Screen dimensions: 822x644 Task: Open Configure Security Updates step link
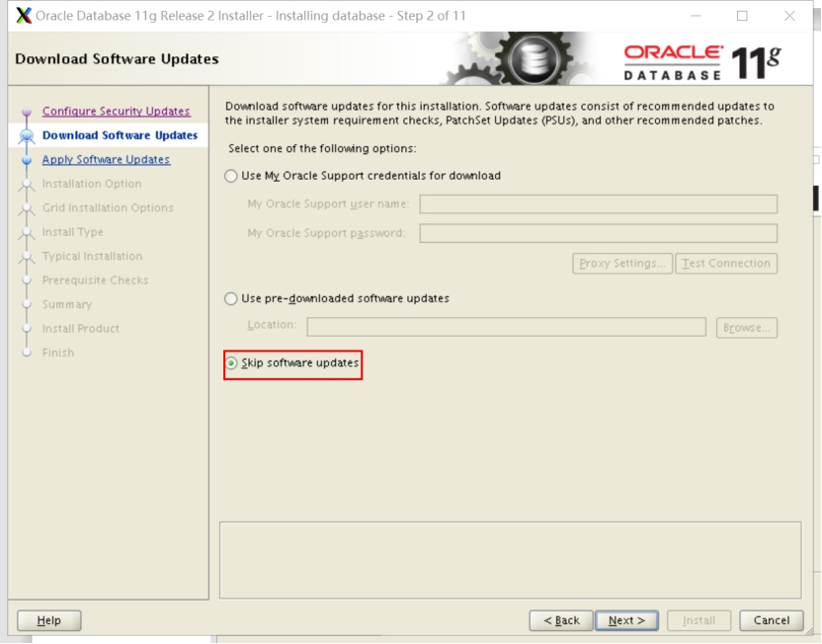(116, 111)
